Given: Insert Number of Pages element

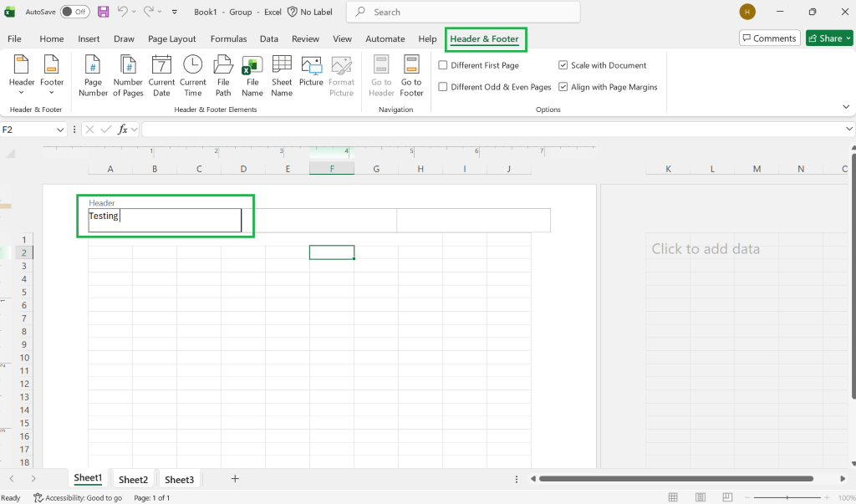Looking at the screenshot, I should pos(128,76).
